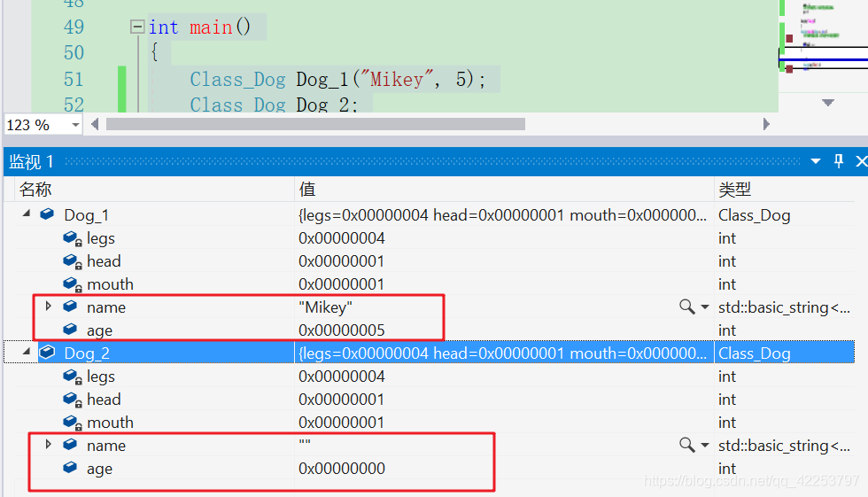Click the Dog_1 object cube icon

(x=47, y=214)
